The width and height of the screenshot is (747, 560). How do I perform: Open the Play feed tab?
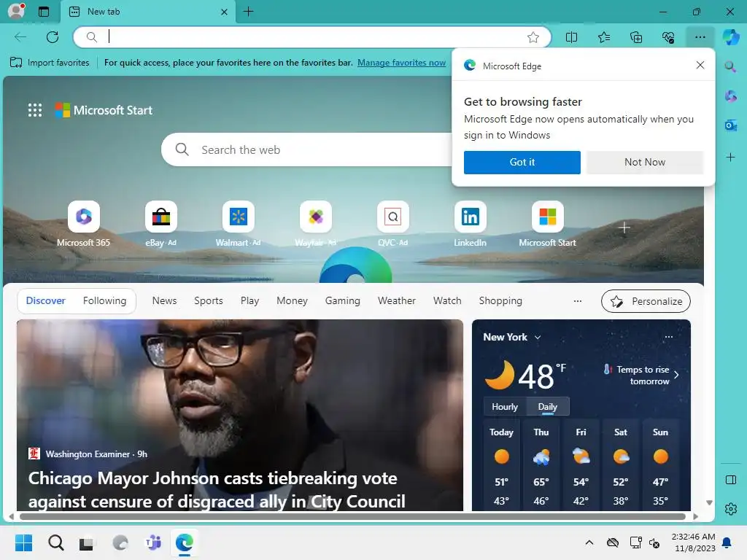pos(249,301)
